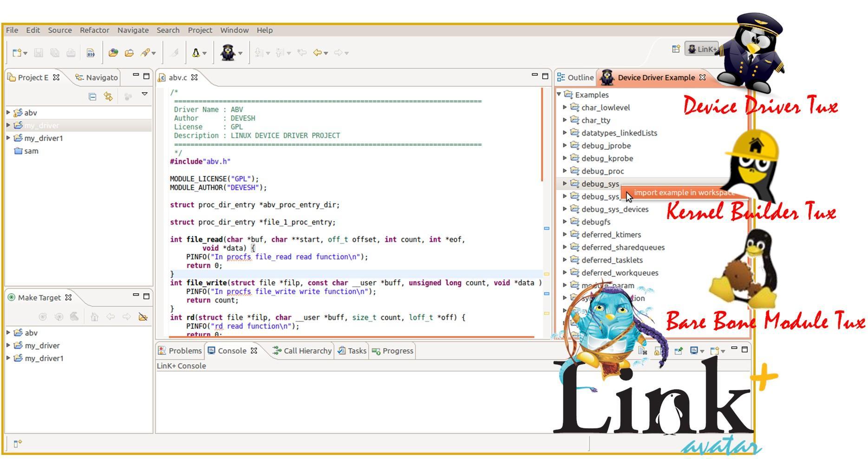Close the abv.c editor tab
This screenshot has width=868, height=459.
coord(195,78)
